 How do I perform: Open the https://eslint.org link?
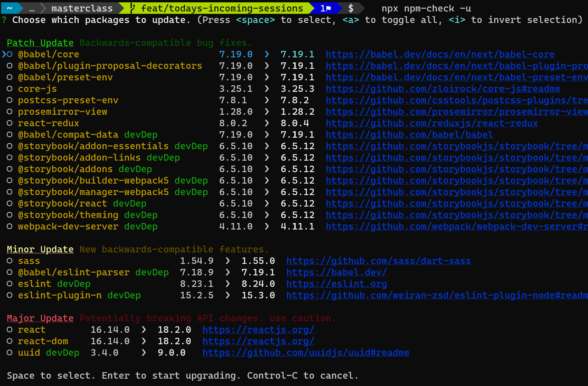click(337, 284)
